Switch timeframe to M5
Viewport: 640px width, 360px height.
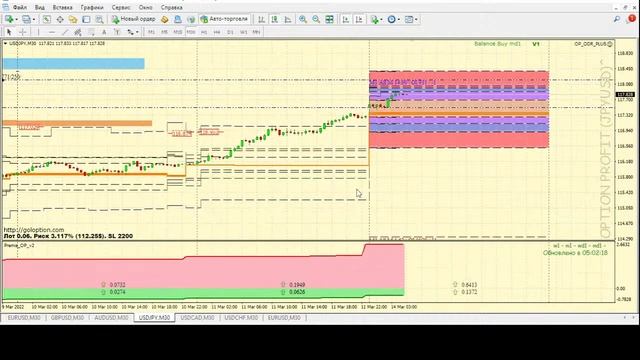(164, 32)
